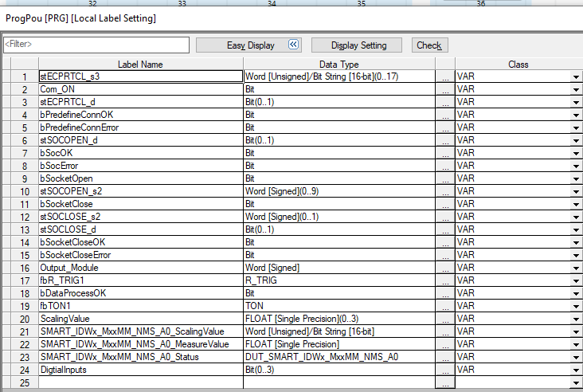This screenshot has width=583, height=392.
Task: Click the Filter input field
Action: [96, 45]
